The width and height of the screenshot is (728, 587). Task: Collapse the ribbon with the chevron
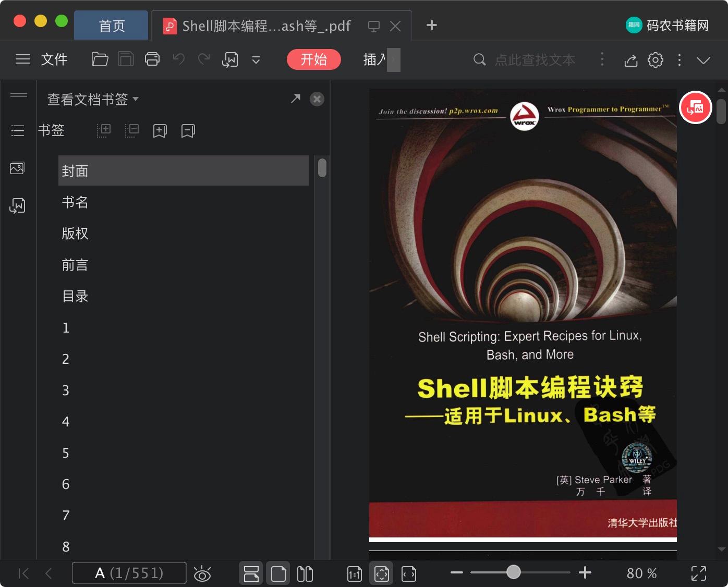pos(703,60)
